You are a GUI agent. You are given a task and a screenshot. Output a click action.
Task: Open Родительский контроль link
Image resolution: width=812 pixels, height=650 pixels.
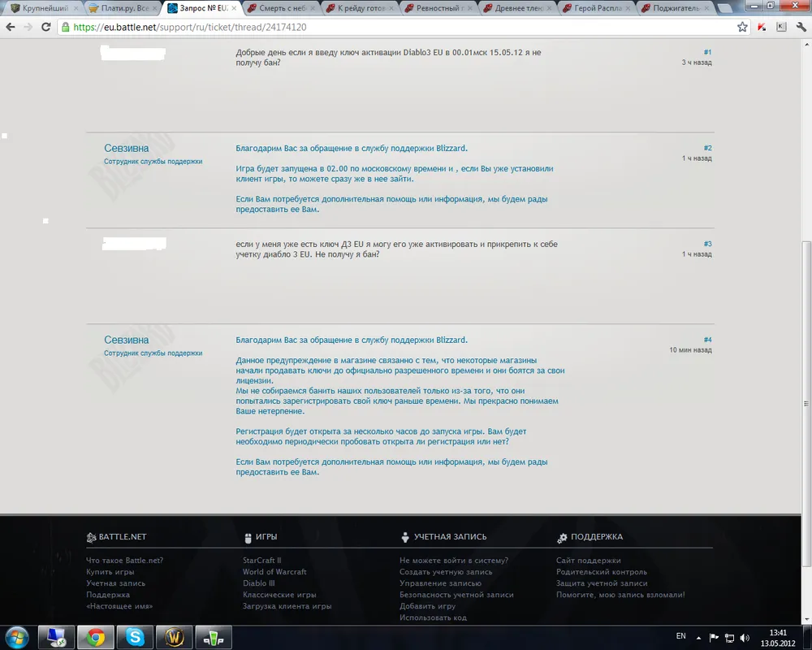pyautogui.click(x=601, y=572)
